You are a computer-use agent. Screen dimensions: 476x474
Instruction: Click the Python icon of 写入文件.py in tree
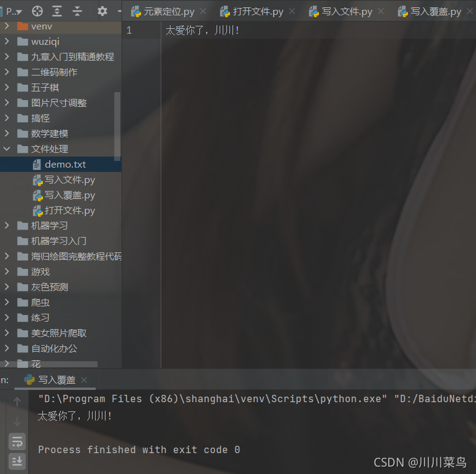37,180
